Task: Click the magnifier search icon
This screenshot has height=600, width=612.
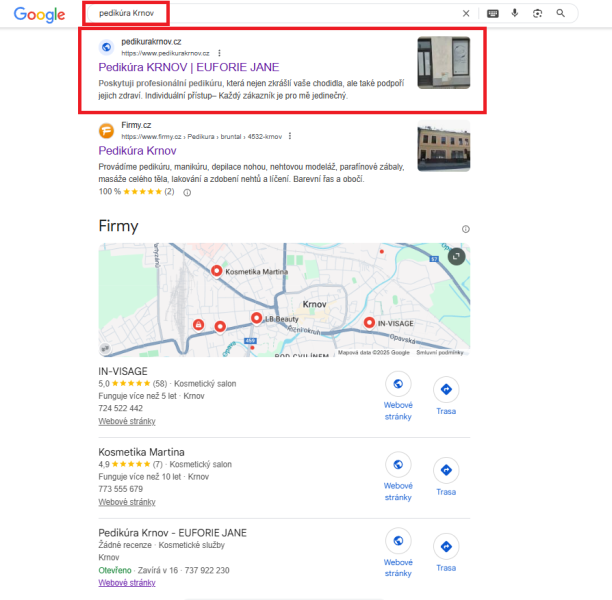Action: tap(560, 13)
